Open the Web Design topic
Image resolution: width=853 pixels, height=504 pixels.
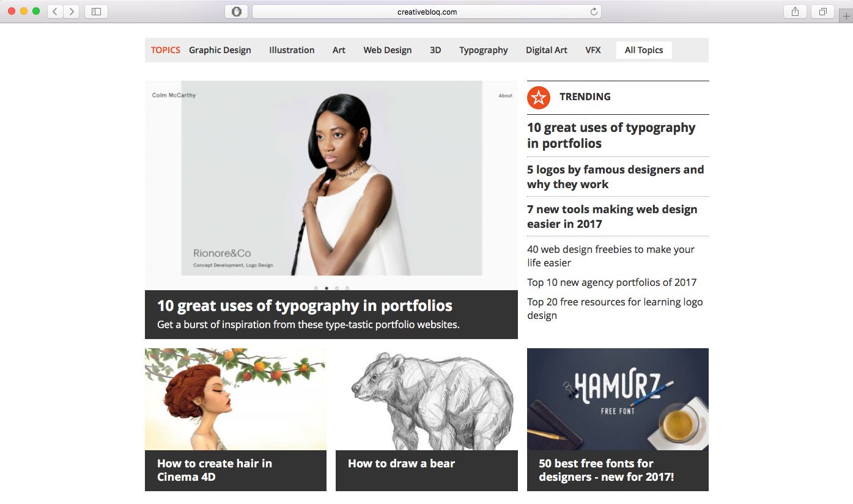point(387,50)
